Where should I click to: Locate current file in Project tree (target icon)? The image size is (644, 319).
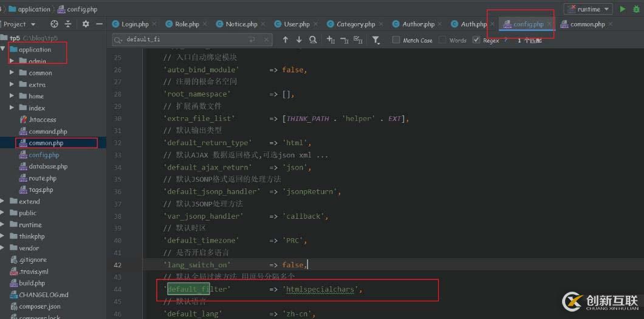click(x=54, y=24)
